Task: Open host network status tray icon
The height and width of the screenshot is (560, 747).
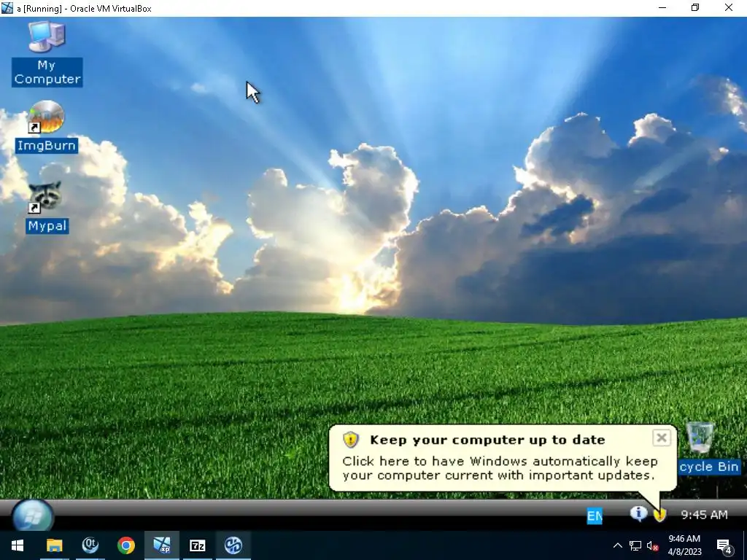Action: point(635,545)
